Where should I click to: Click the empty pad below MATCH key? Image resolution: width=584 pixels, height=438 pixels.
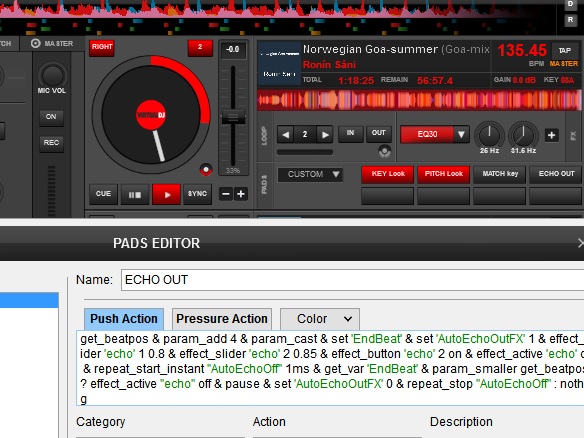pyautogui.click(x=500, y=196)
